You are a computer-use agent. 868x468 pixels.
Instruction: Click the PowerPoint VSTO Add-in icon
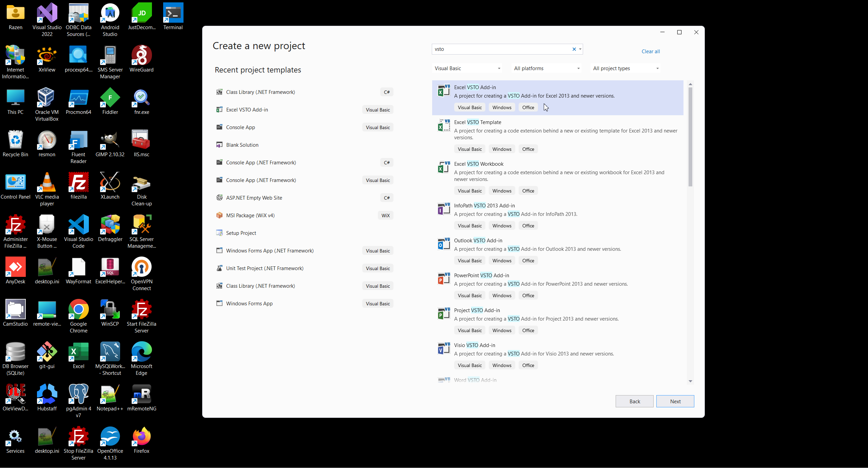444,279
